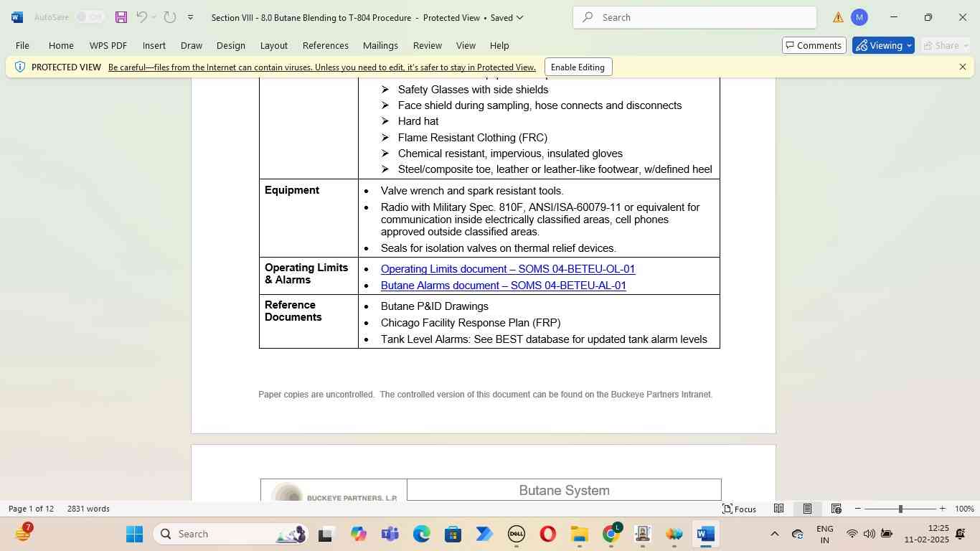The image size is (980, 551).
Task: Click the Save disk icon in title bar
Action: point(121,17)
